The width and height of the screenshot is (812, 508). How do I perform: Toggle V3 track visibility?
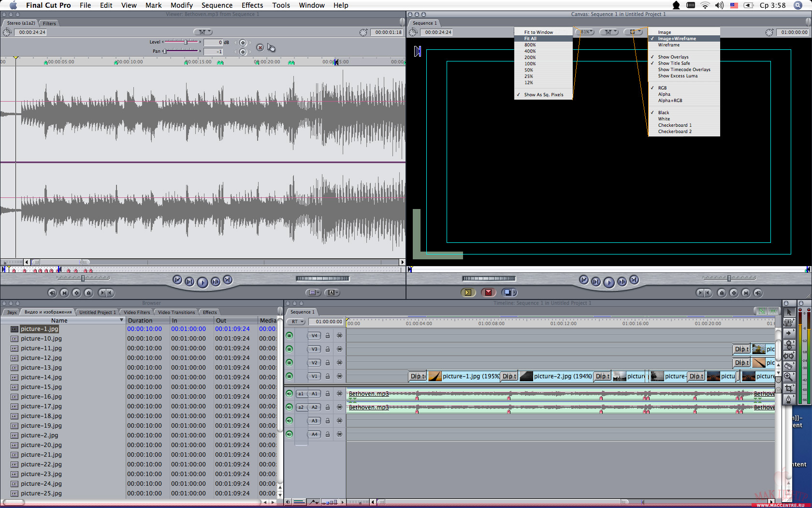coord(290,349)
